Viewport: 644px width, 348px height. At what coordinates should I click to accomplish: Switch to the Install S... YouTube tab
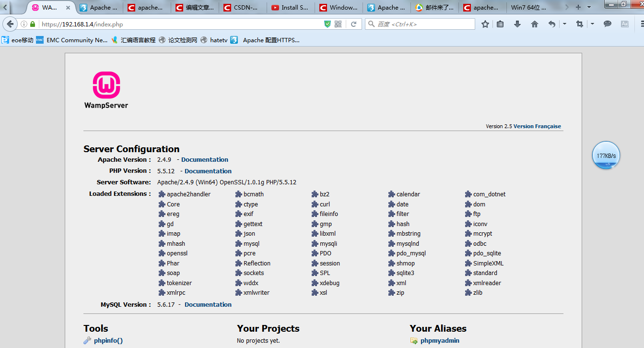click(291, 8)
